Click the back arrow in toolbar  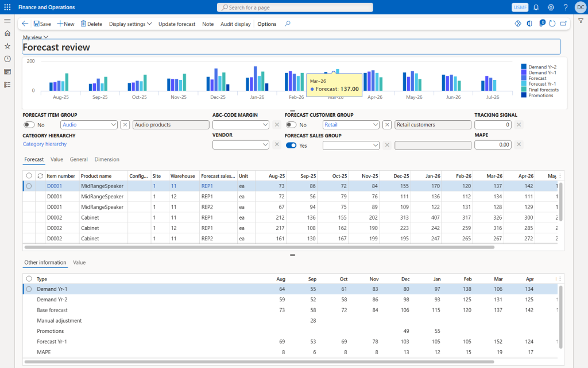coord(25,24)
